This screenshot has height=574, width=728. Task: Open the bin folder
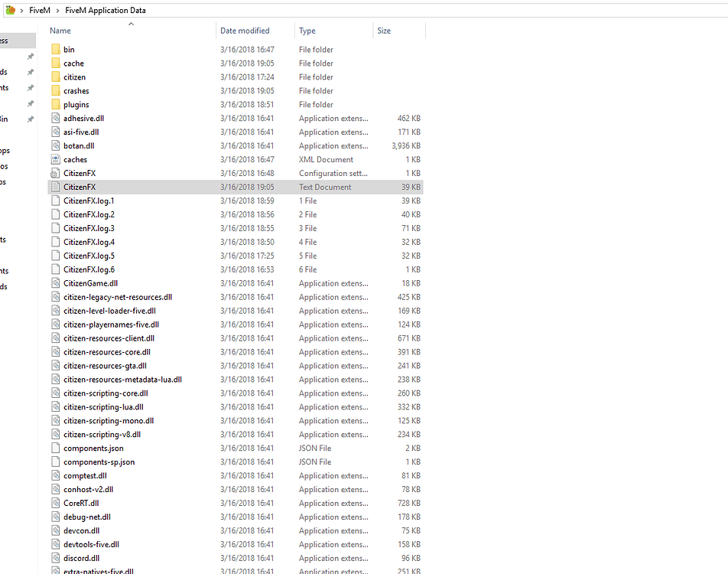[x=70, y=49]
